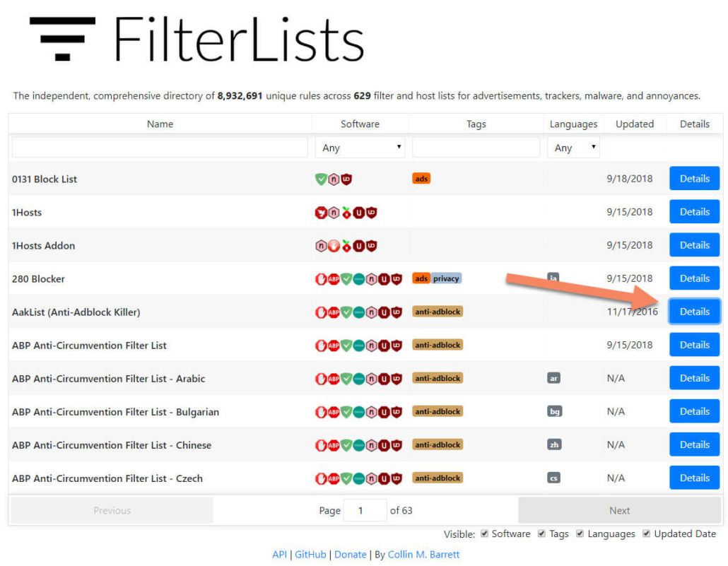Sort by the Updated column header
Image resolution: width=728 pixels, height=566 pixels.
(x=634, y=124)
